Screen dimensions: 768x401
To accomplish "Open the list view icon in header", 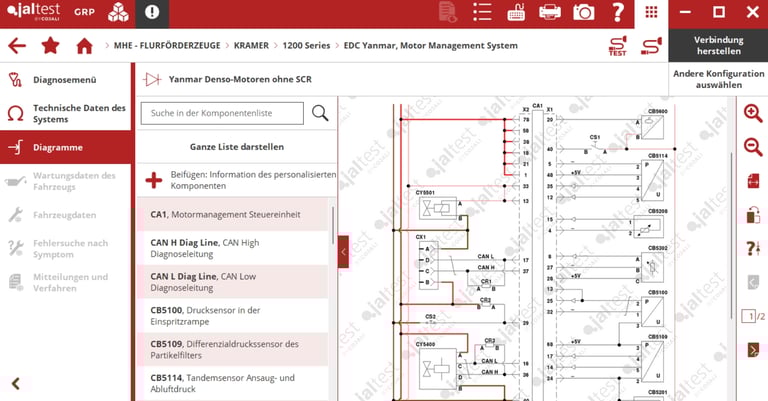I will (x=482, y=12).
